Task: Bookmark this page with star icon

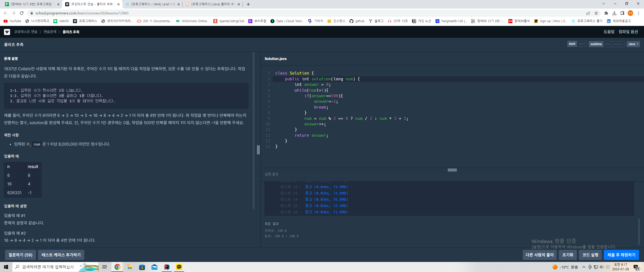Action: [x=596, y=13]
